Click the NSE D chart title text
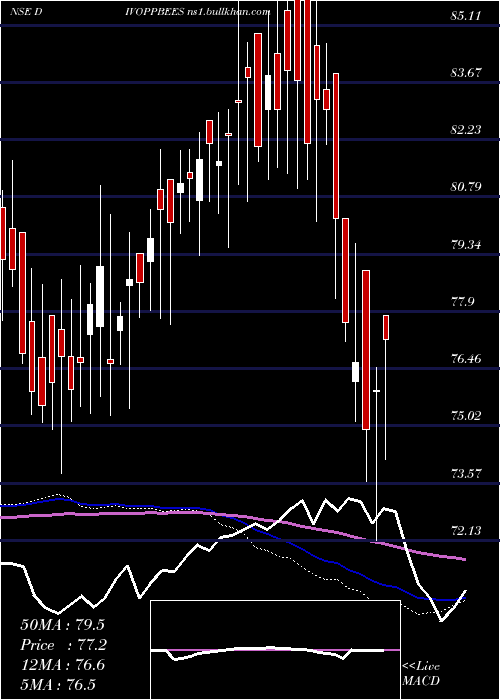Image resolution: width=500 pixels, height=700 pixels. tap(26, 12)
